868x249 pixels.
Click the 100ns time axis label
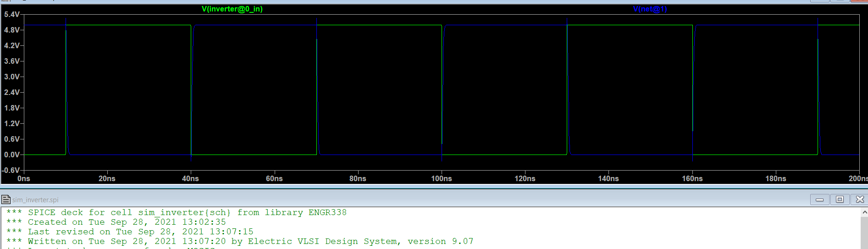[x=441, y=178]
